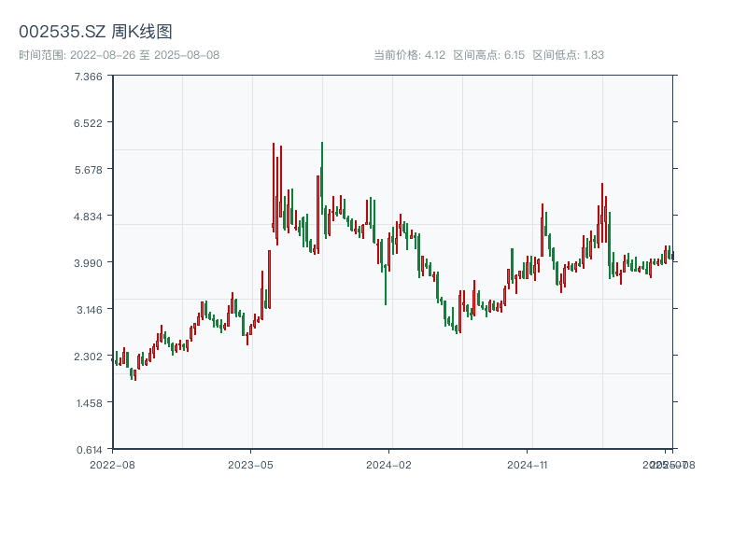
Task: Click the 时间范围 date range text
Action: click(x=120, y=55)
